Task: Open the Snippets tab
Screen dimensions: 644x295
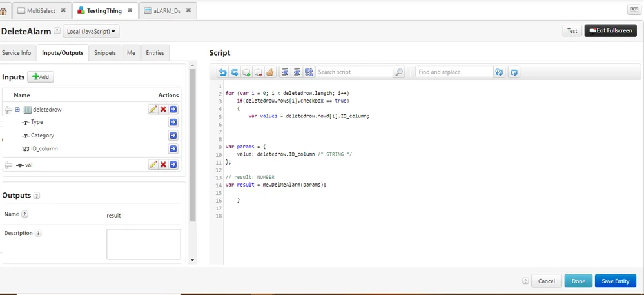Action: pos(104,53)
